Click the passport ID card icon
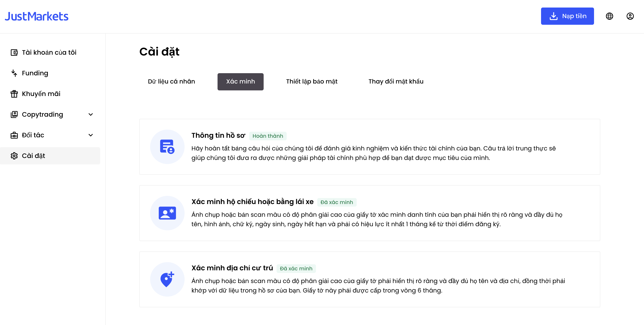Viewport: 644px width, 325px height. click(167, 213)
